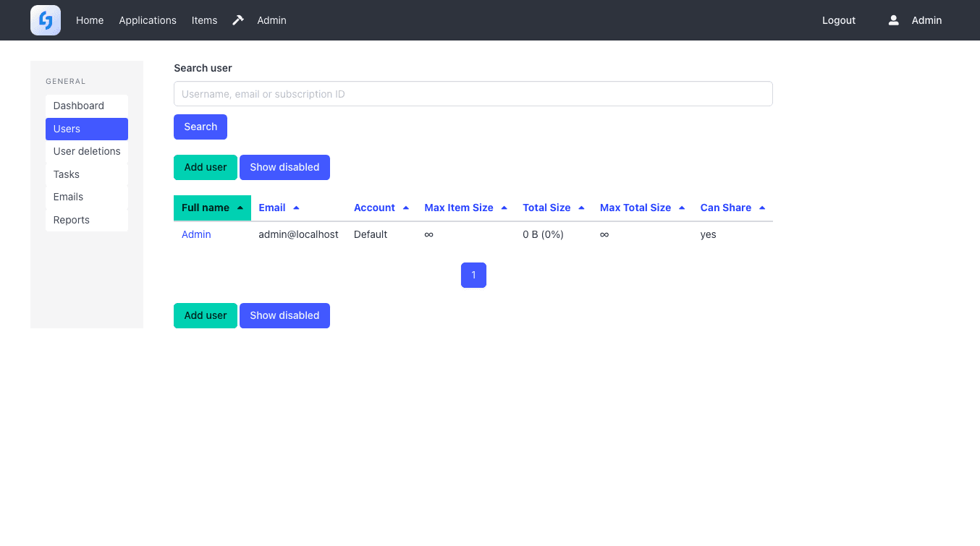Open User deletions in sidebar
Screen dimensions: 980x546
click(x=87, y=151)
